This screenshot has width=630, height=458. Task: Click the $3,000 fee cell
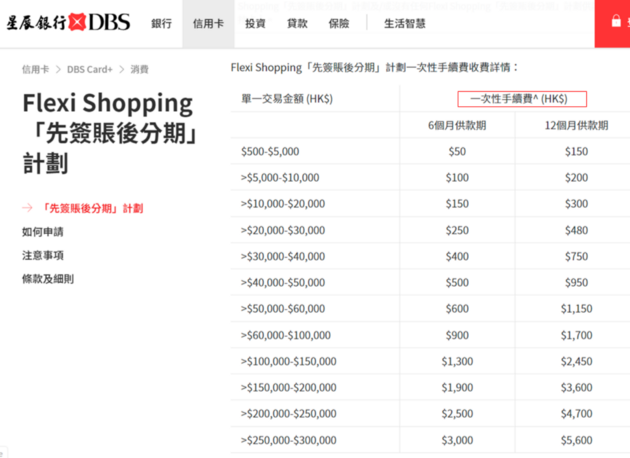[x=457, y=440]
